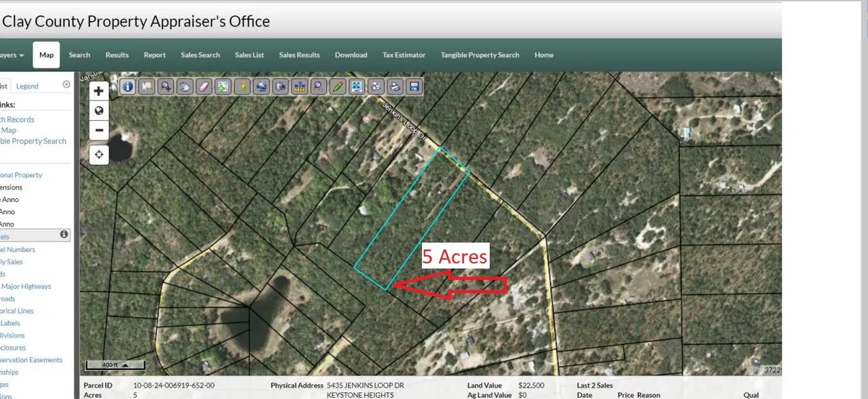Save map using floppy disk icon

click(414, 86)
